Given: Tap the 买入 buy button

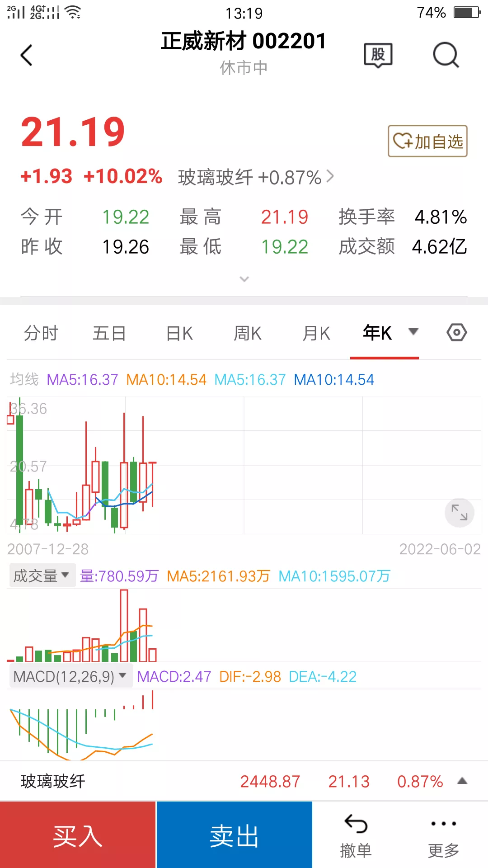Looking at the screenshot, I should [x=78, y=835].
